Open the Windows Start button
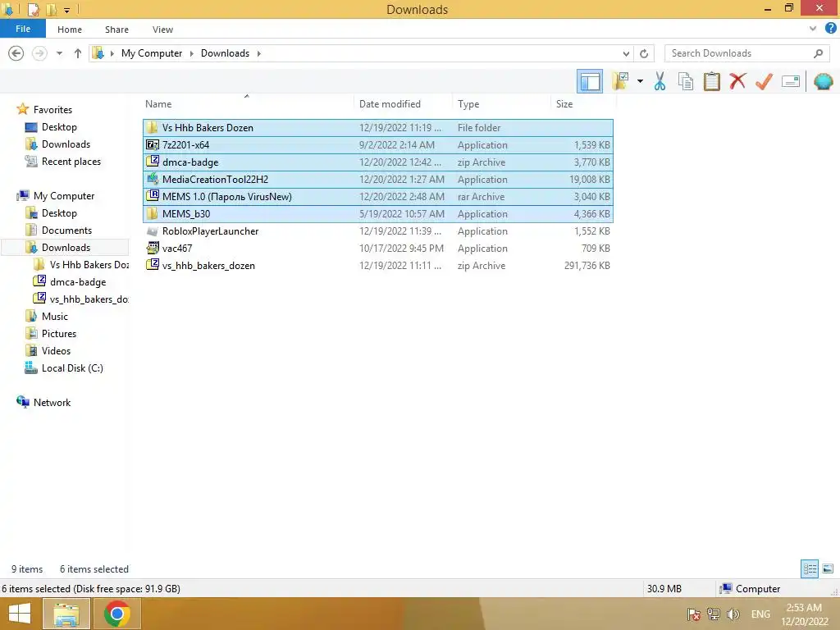 [x=20, y=614]
